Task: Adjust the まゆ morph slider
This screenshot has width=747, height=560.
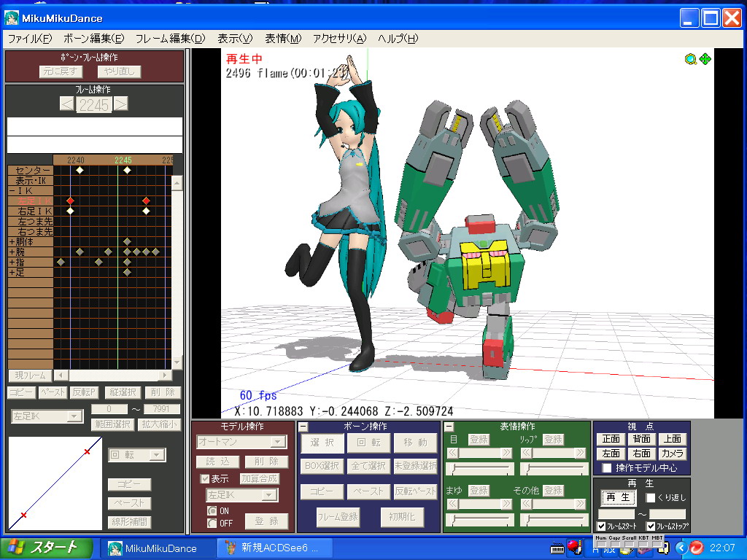Action: [480, 519]
